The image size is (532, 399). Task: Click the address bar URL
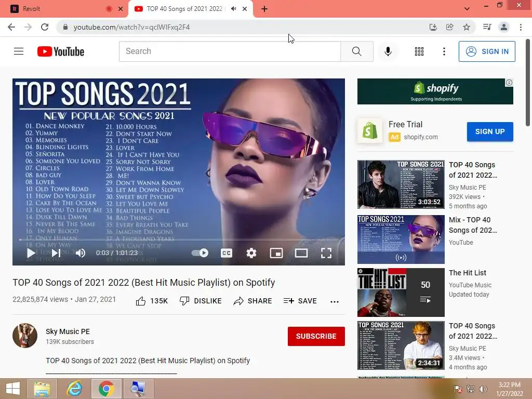(131, 27)
